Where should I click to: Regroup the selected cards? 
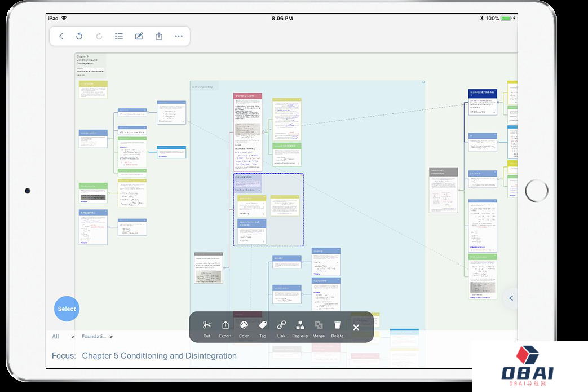tap(300, 328)
